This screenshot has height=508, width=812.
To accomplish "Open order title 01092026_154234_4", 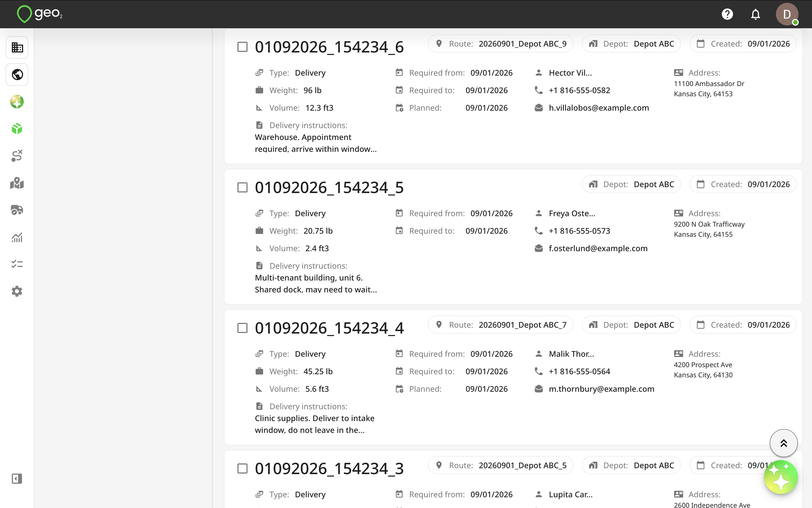I will [x=329, y=328].
